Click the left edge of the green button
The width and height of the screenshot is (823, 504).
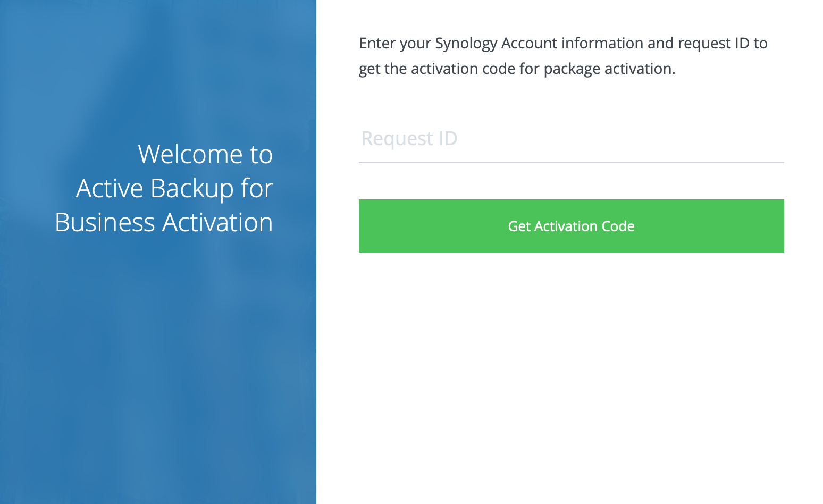(364, 226)
